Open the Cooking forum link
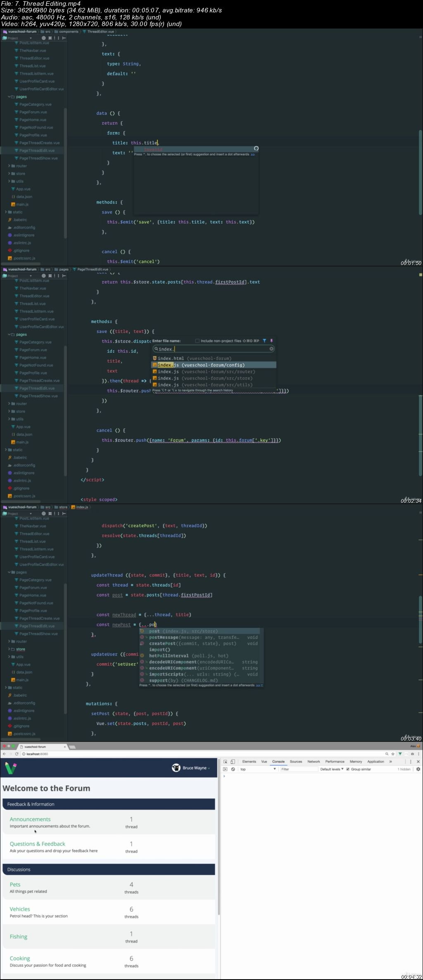Viewport: 423px width, 980px height. [x=20, y=958]
